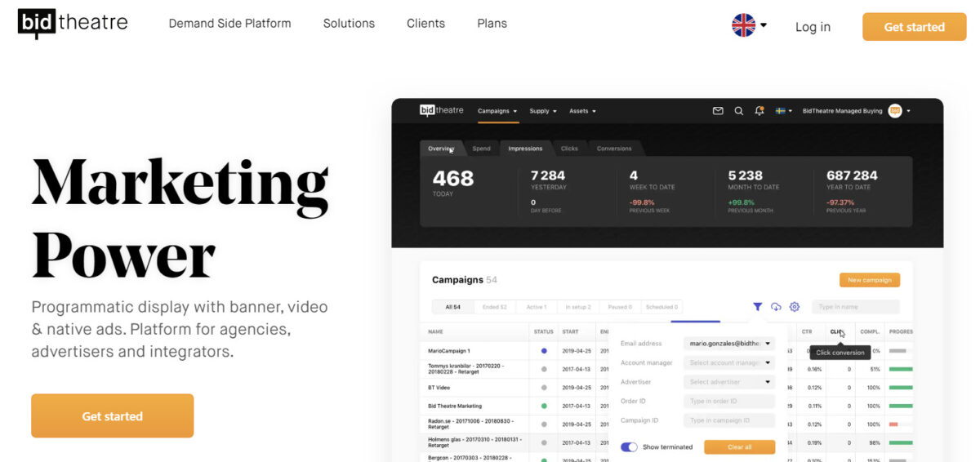Expand the dashboard Supply dropdown

pyautogui.click(x=543, y=111)
